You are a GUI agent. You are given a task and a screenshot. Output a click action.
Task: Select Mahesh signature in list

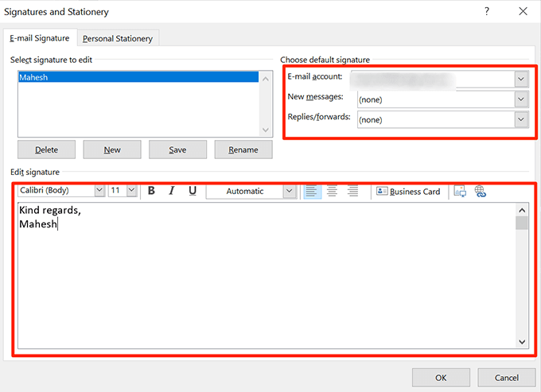click(x=138, y=77)
